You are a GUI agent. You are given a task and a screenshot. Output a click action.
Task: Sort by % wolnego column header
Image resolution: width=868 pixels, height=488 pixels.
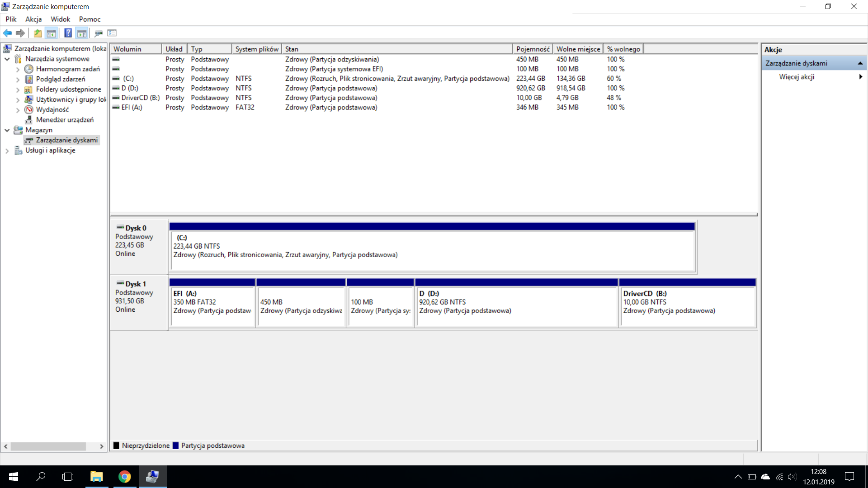pos(623,49)
